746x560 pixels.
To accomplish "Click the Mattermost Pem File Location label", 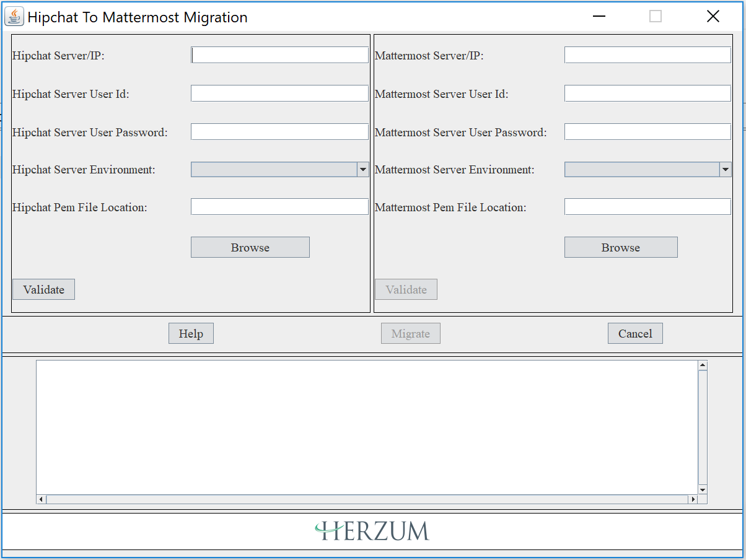I will click(450, 208).
